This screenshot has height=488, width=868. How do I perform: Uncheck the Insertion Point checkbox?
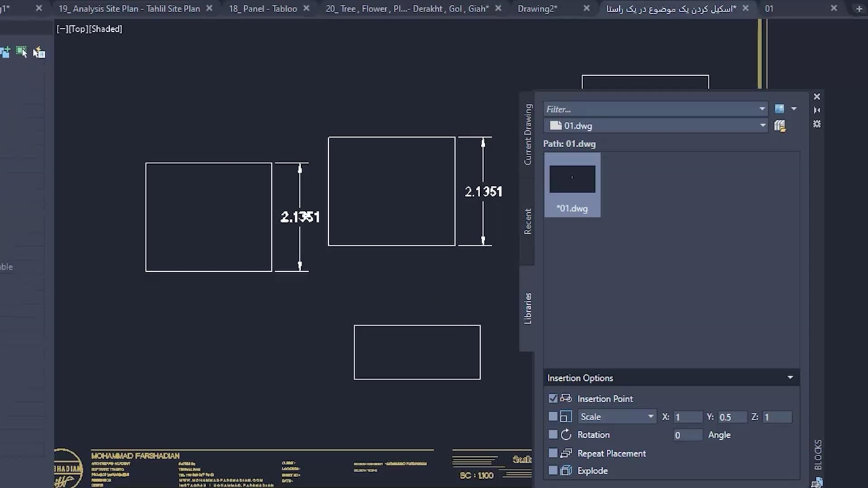coord(553,399)
